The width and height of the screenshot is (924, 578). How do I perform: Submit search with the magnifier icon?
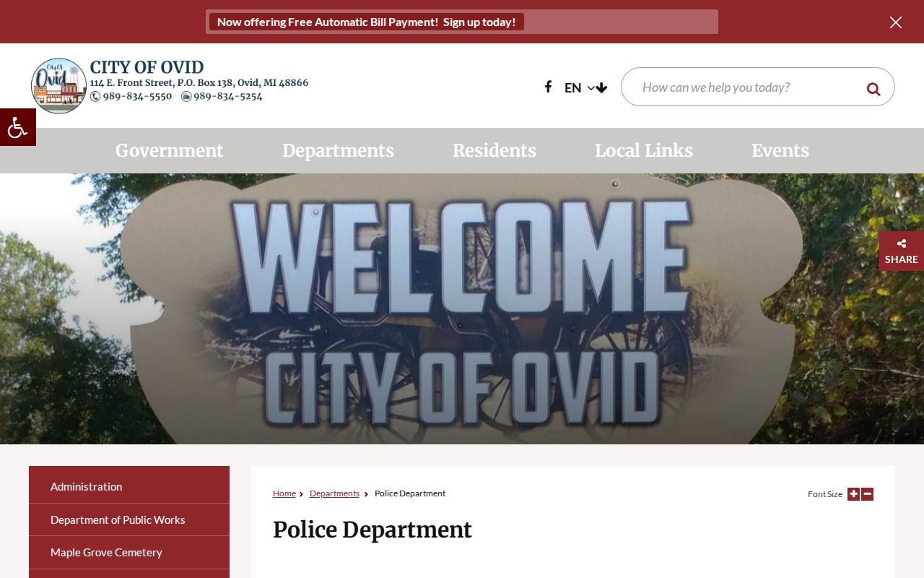pyautogui.click(x=873, y=89)
